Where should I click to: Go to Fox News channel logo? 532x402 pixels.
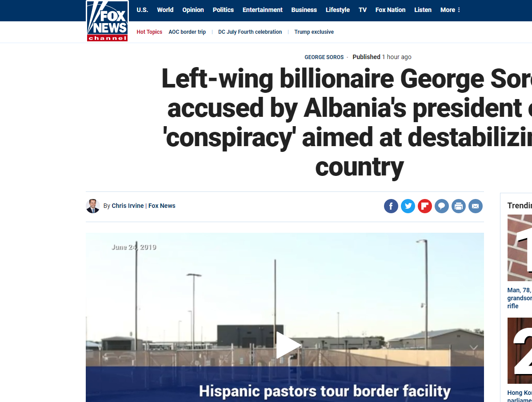coord(107,21)
